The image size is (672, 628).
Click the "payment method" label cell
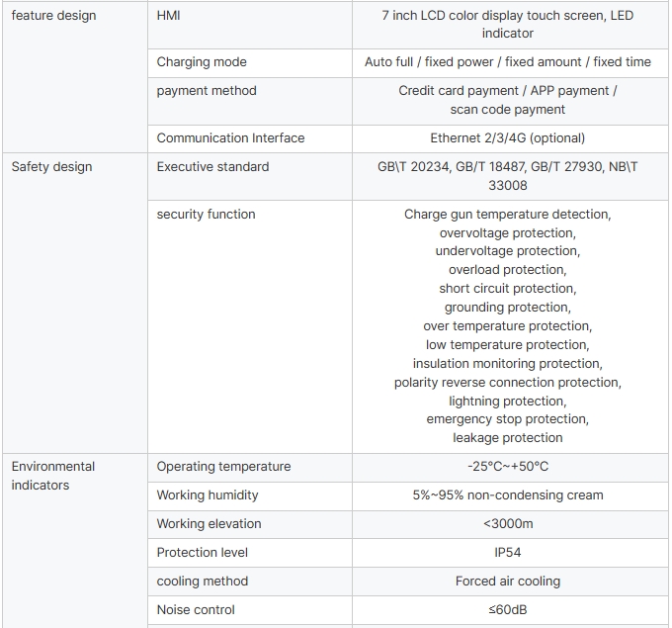click(x=207, y=91)
